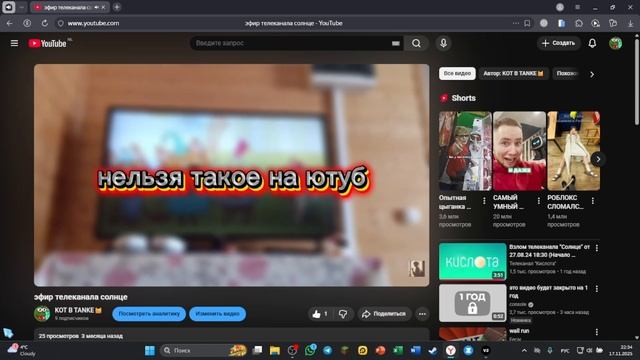Viewport: 640px width, 360px height.
Task: Open the browser main menu lines
Action: [x=577, y=7]
